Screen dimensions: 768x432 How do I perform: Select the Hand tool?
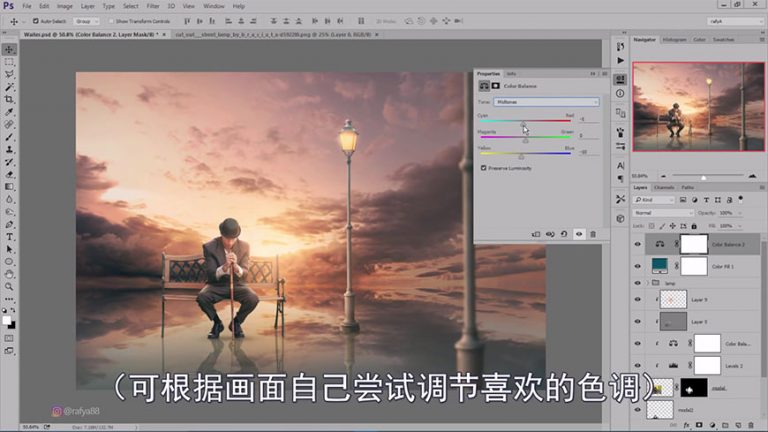(9, 274)
